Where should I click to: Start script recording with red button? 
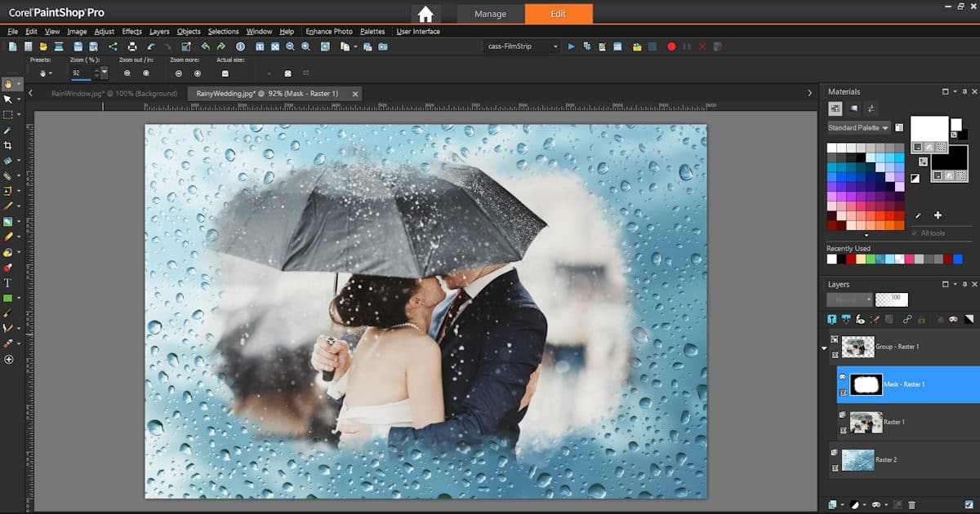point(671,47)
